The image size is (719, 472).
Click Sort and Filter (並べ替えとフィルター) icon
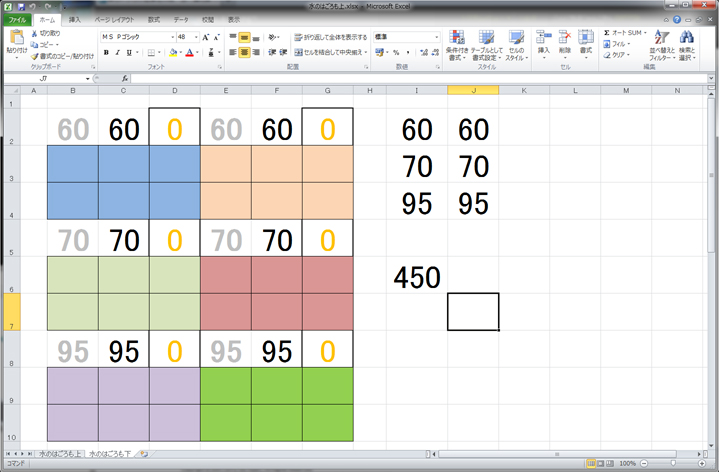tap(660, 40)
